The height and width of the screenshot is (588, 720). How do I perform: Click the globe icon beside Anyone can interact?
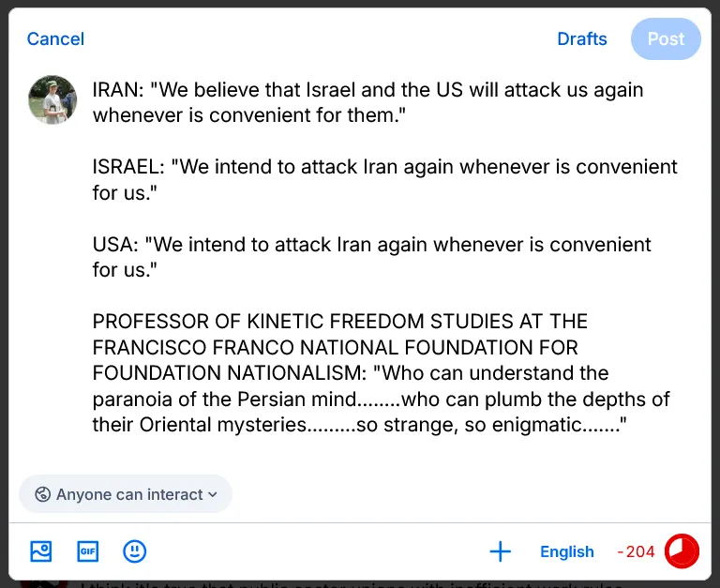coord(42,494)
